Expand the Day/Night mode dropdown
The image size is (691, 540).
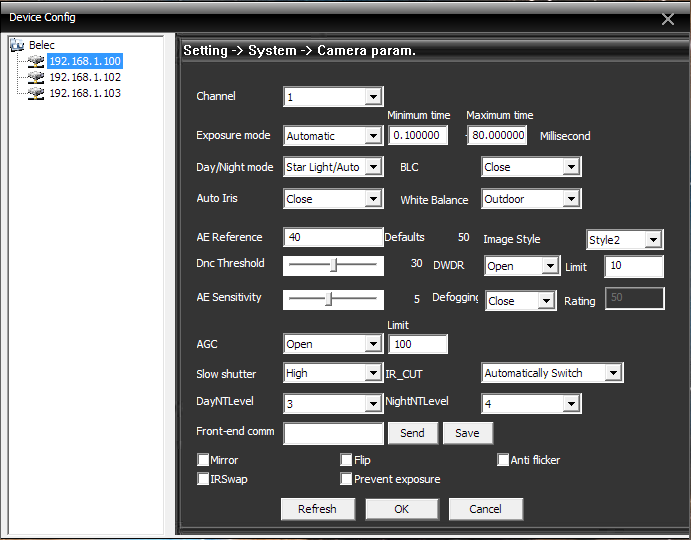[x=334, y=167]
